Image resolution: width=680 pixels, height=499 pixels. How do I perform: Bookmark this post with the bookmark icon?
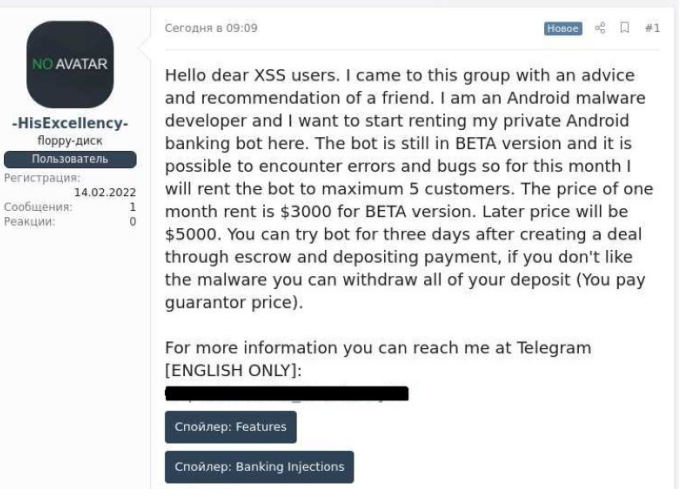coord(625,28)
